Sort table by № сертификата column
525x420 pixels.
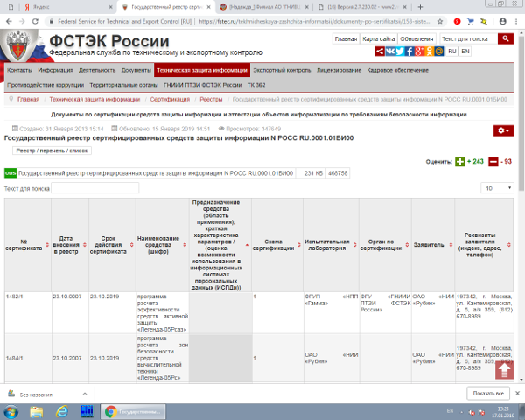(x=47, y=245)
